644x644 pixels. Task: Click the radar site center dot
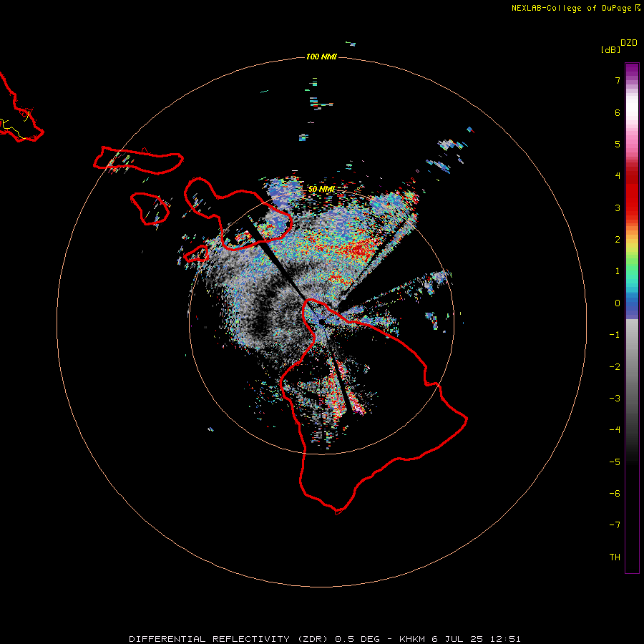(321, 323)
